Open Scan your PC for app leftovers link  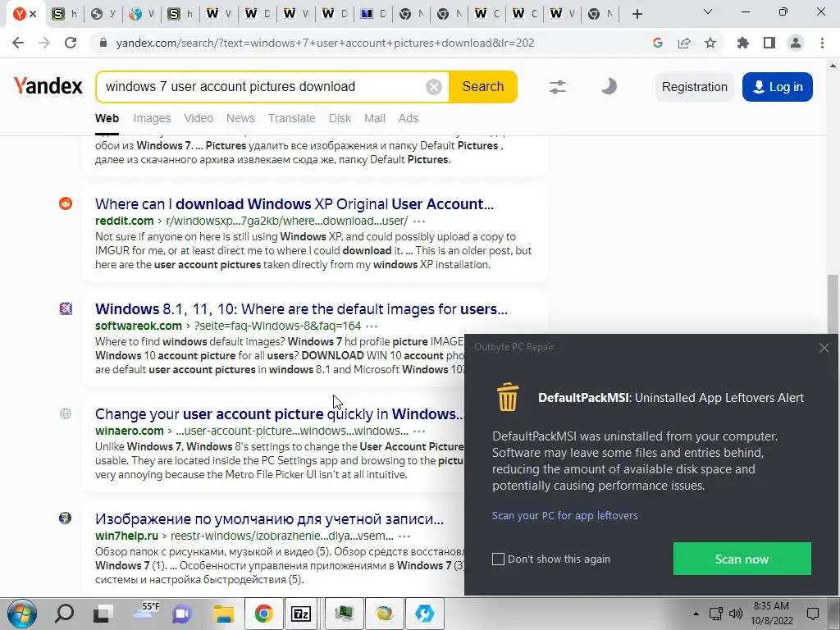(564, 515)
